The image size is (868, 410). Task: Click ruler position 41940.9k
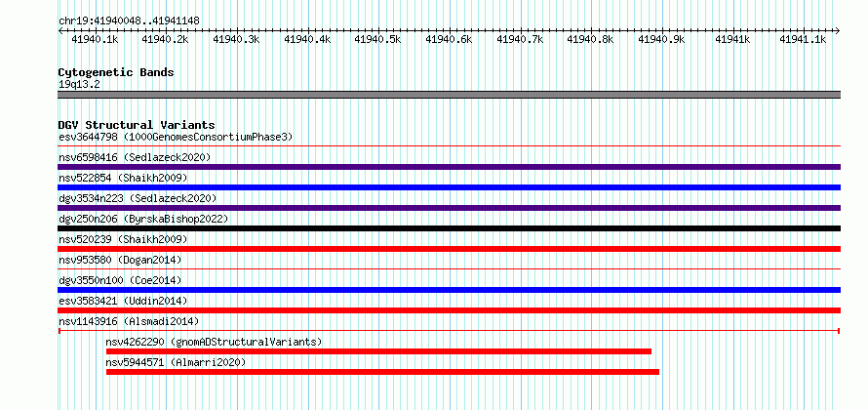click(662, 39)
